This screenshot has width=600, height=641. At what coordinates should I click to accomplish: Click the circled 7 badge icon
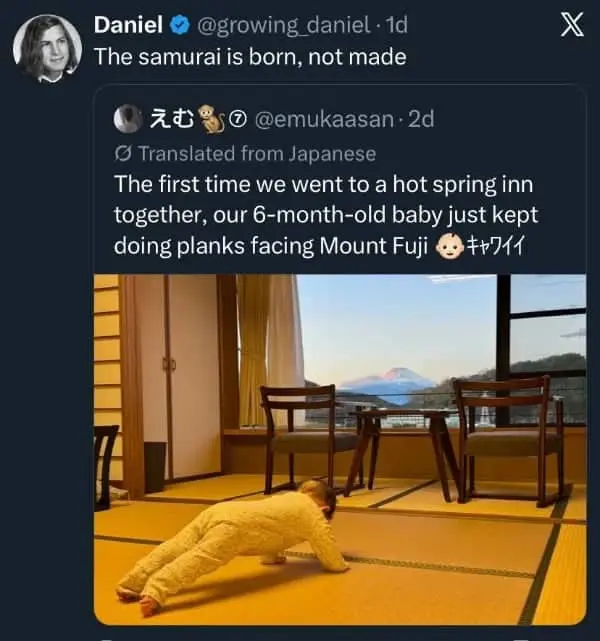click(238, 120)
